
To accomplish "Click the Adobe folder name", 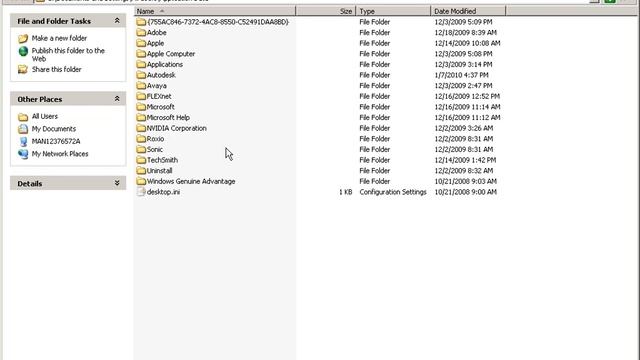I will pyautogui.click(x=157, y=32).
